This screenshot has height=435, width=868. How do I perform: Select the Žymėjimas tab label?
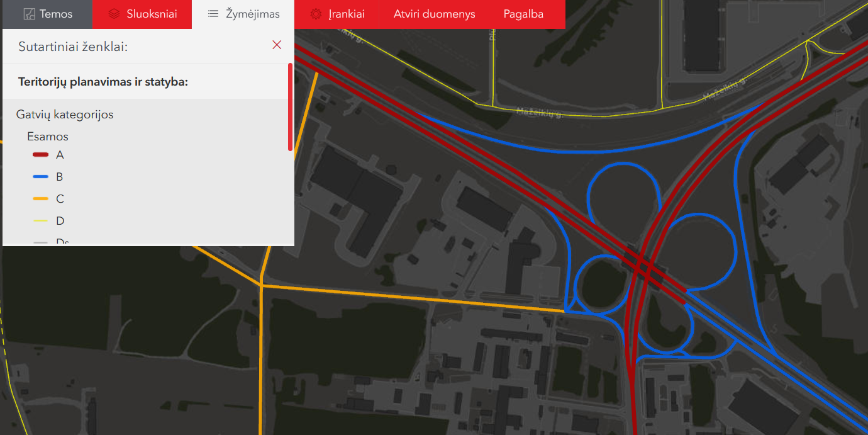[252, 14]
